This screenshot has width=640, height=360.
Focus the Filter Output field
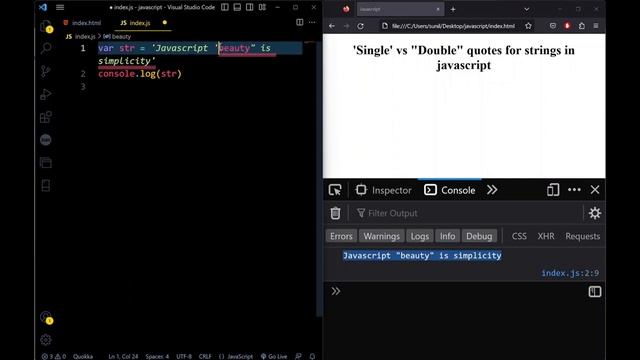[467, 213]
